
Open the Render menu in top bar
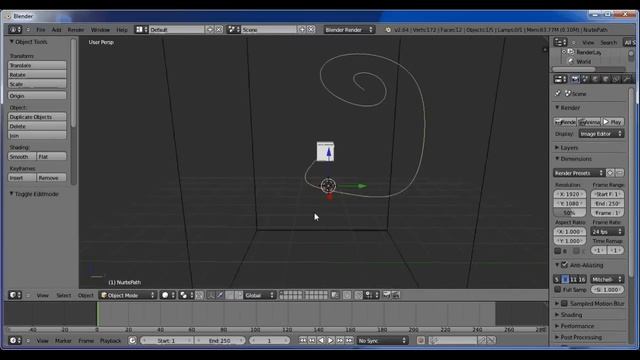click(76, 29)
